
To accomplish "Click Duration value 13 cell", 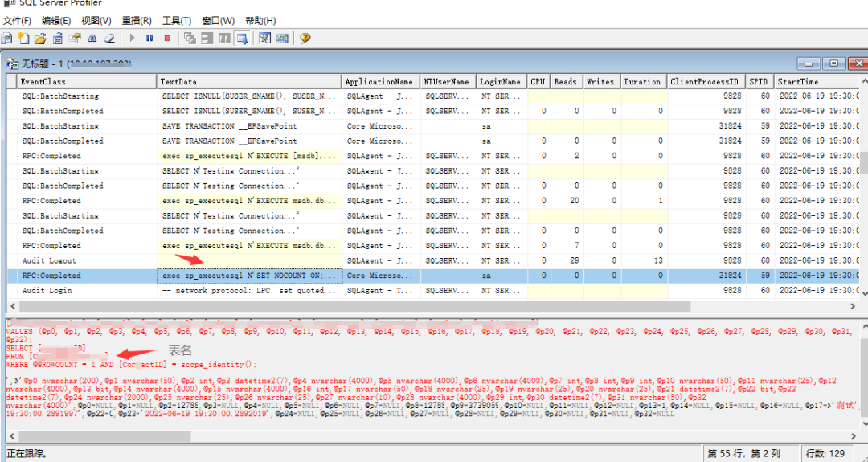I will (x=644, y=260).
